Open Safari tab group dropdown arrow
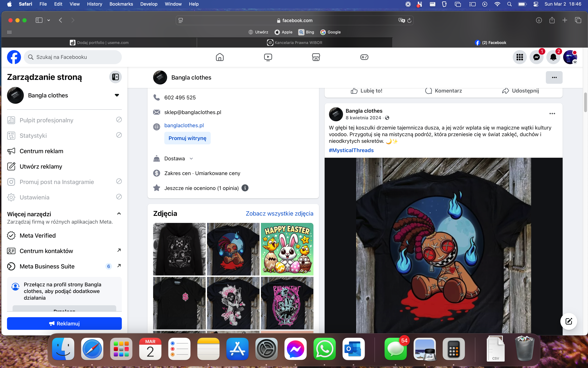Screen dimensions: 588x368 tap(49, 20)
